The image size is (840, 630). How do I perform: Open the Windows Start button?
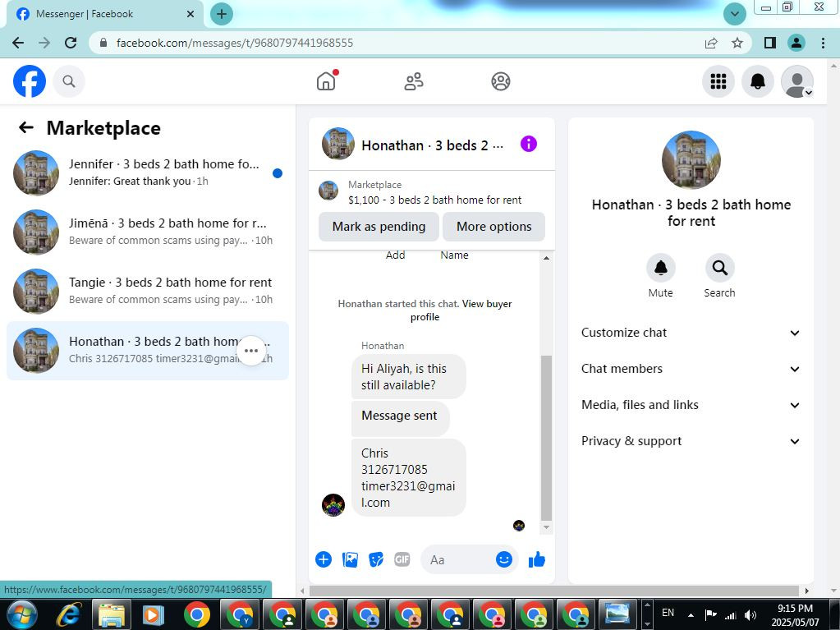[21, 614]
